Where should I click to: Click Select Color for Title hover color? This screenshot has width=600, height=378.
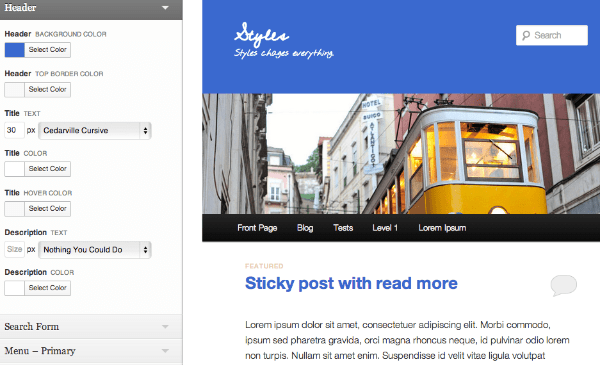point(47,209)
